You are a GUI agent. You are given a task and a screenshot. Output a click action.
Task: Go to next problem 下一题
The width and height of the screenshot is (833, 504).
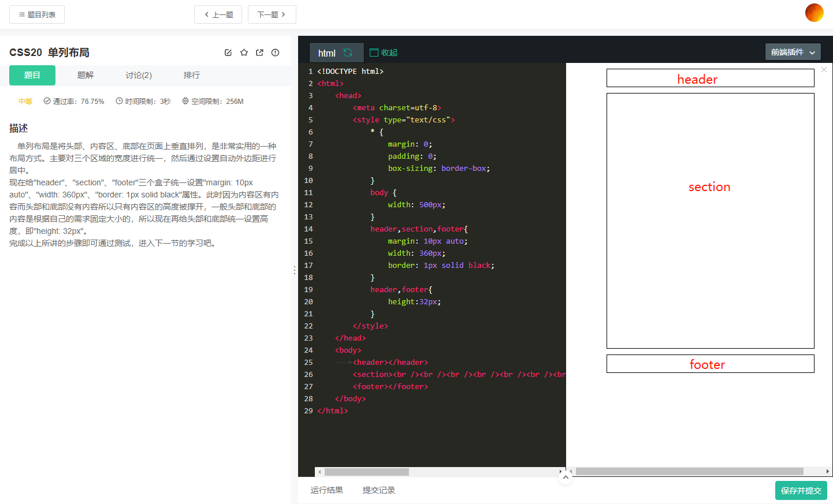(x=272, y=14)
